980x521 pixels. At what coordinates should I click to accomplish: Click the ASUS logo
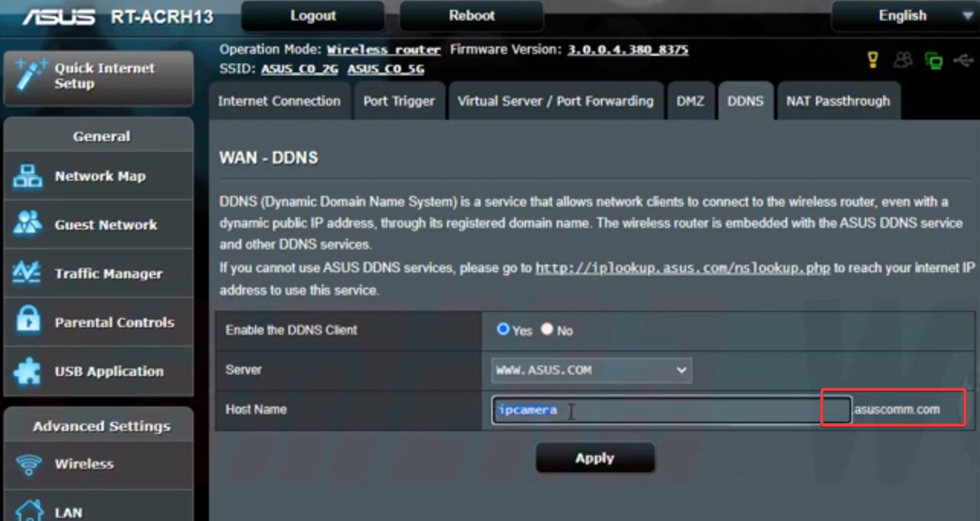tap(59, 17)
